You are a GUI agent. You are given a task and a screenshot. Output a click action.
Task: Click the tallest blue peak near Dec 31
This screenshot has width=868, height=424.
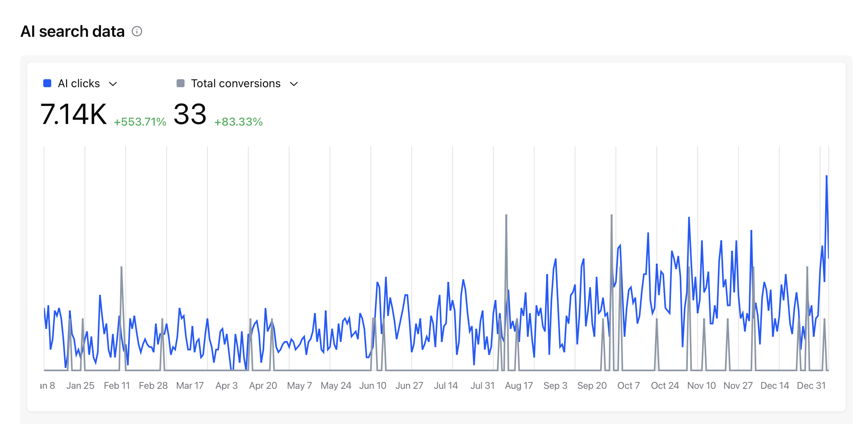[x=826, y=176]
